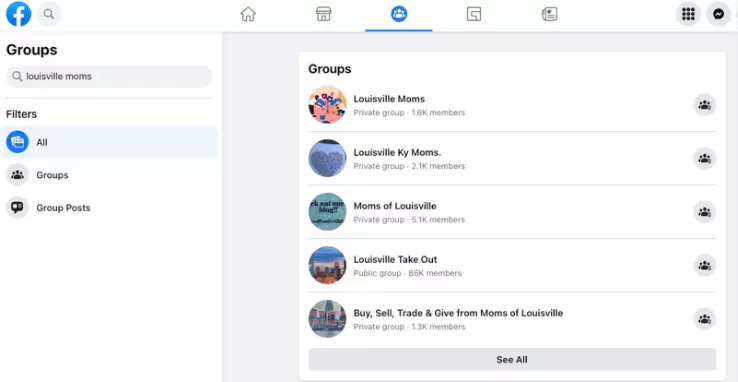Viewport: 738px width, 382px height.
Task: Join Louisville Take Out via its group icon
Action: click(705, 265)
